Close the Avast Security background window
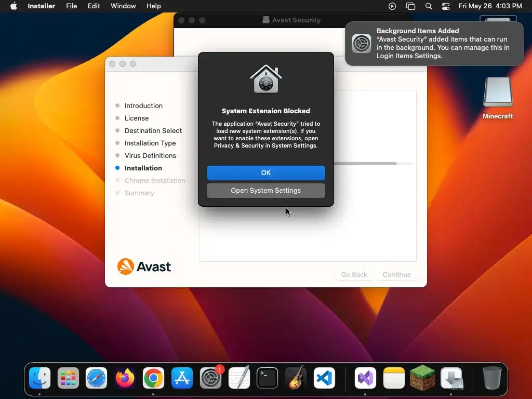This screenshot has height=399, width=532. 181,20
